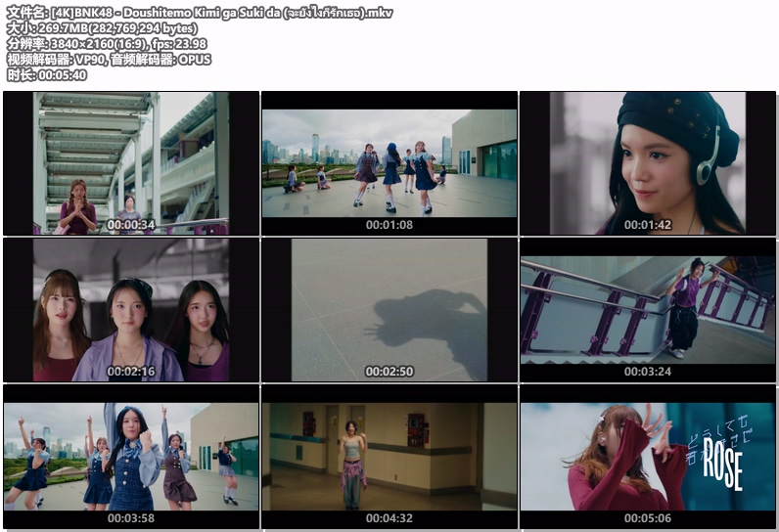The height and width of the screenshot is (532, 779).
Task: Click the 00:03:24 timestamp label
Action: [648, 372]
